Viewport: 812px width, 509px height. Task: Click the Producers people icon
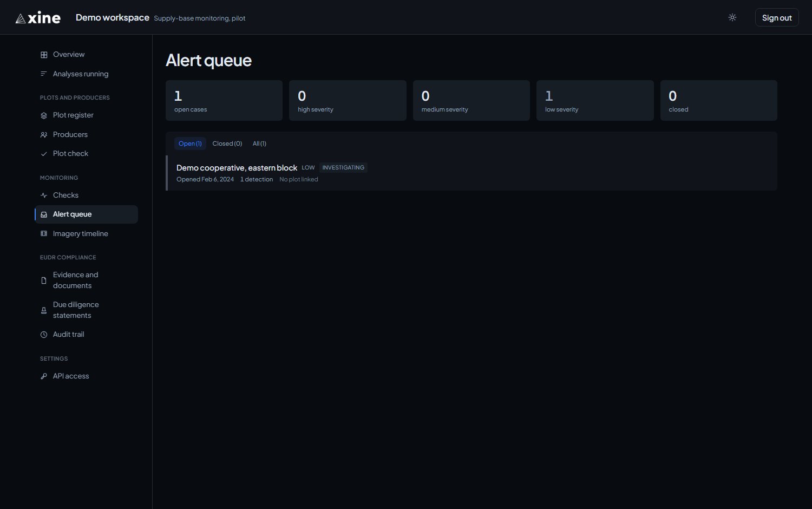pos(44,135)
